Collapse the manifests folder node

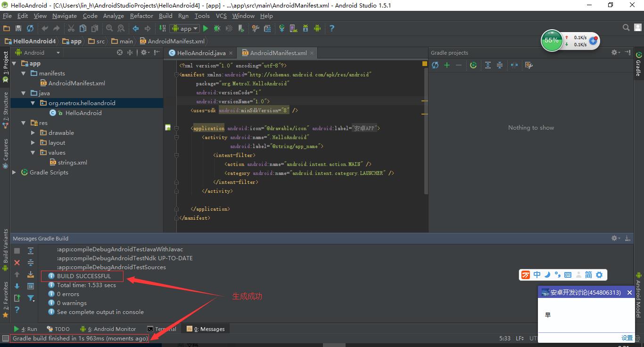(24, 74)
